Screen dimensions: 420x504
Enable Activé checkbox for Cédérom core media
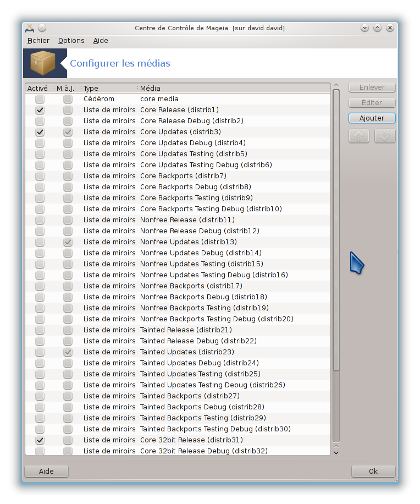[x=40, y=99]
